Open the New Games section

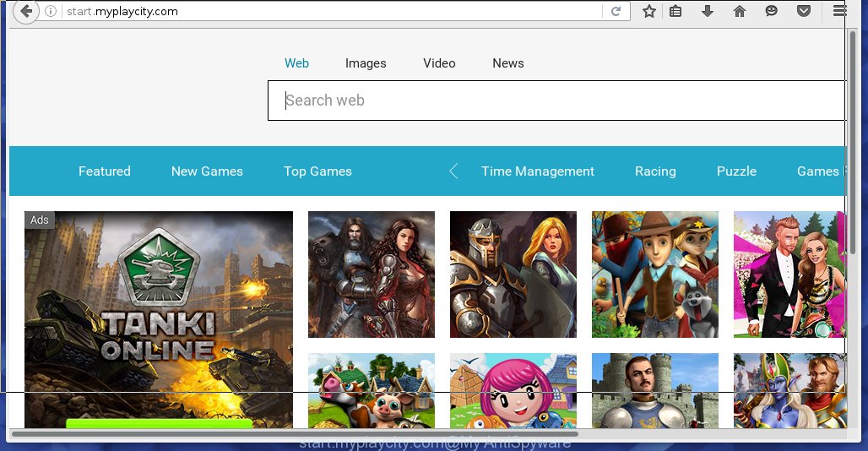point(207,171)
